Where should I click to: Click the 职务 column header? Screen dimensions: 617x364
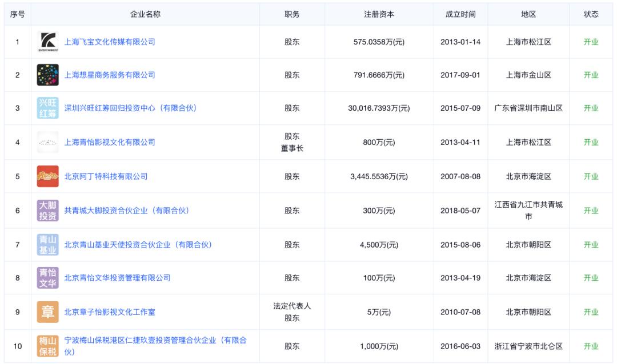pyautogui.click(x=292, y=14)
